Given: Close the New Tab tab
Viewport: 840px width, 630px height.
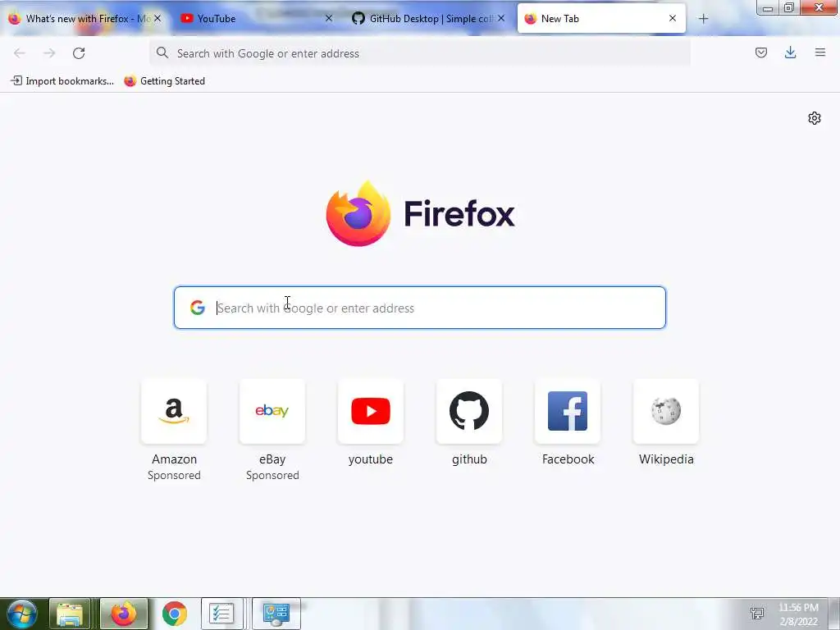Looking at the screenshot, I should pyautogui.click(x=673, y=18).
